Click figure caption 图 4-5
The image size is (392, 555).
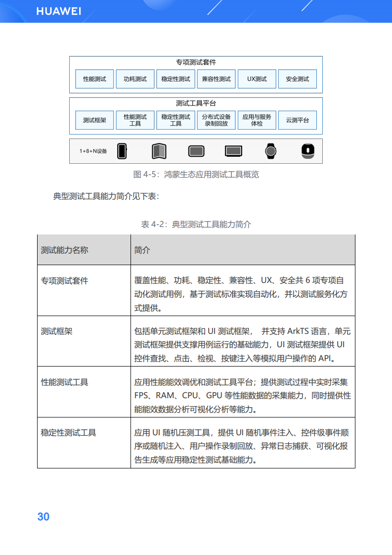pyautogui.click(x=196, y=175)
